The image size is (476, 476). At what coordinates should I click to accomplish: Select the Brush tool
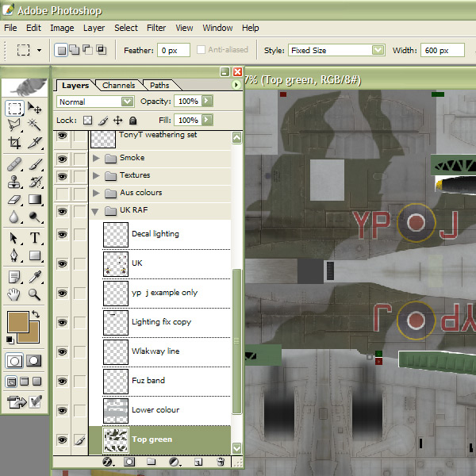(x=34, y=164)
